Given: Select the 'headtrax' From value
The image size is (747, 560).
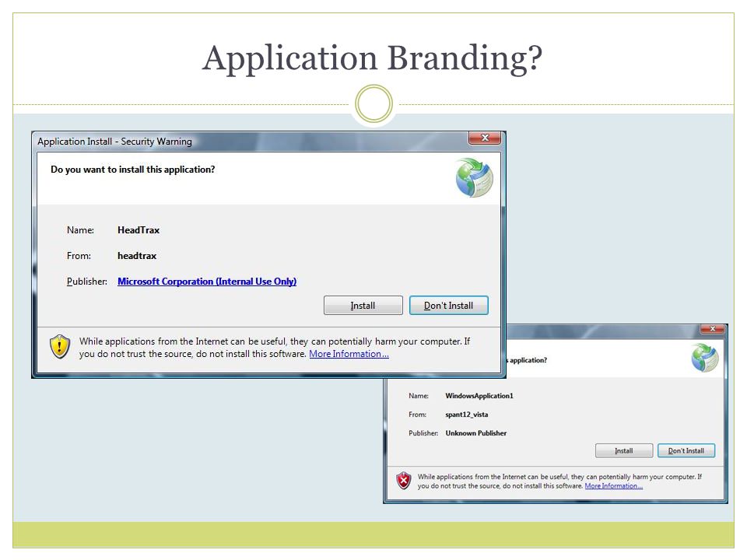Looking at the screenshot, I should [x=137, y=256].
